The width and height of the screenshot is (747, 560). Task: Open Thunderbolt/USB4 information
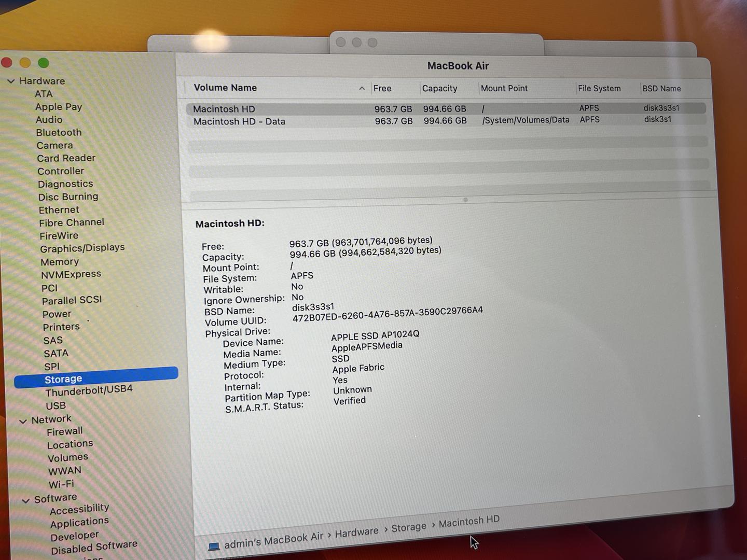coord(89,390)
